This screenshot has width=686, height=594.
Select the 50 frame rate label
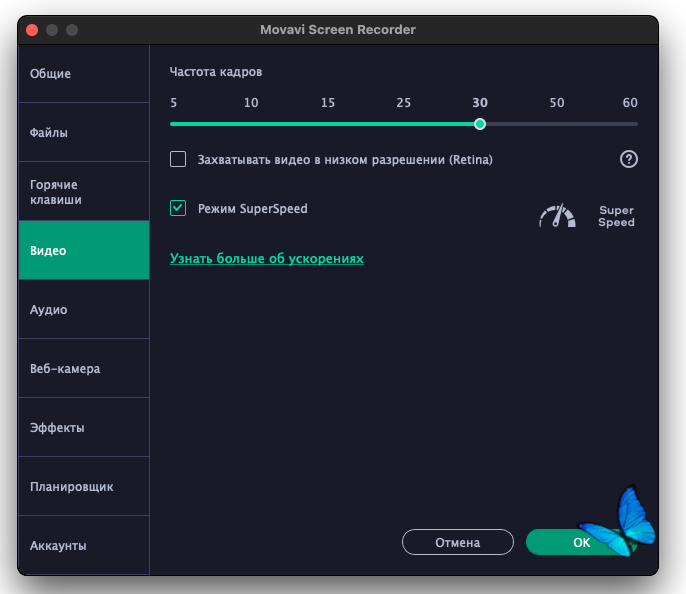(556, 103)
